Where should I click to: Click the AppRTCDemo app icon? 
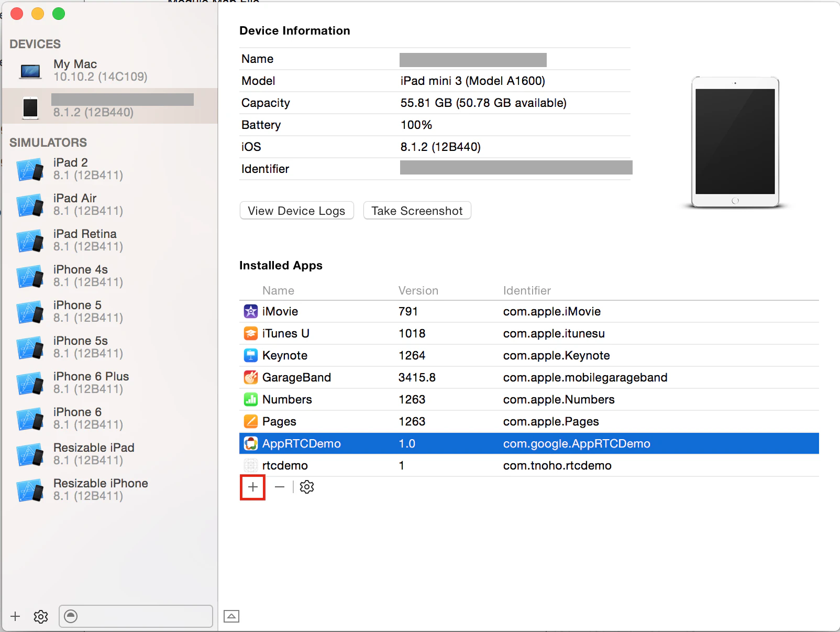point(251,443)
